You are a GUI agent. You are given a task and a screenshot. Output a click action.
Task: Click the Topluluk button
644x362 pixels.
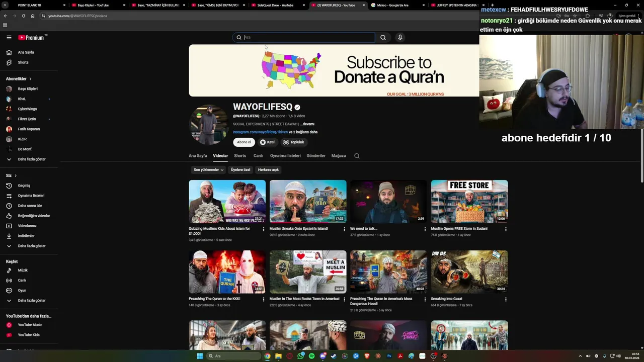coord(294,142)
